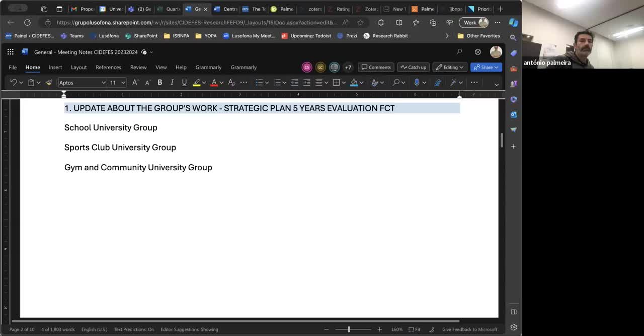The width and height of the screenshot is (644, 336).
Task: Open the Help ribbon tab
Action: (181, 67)
